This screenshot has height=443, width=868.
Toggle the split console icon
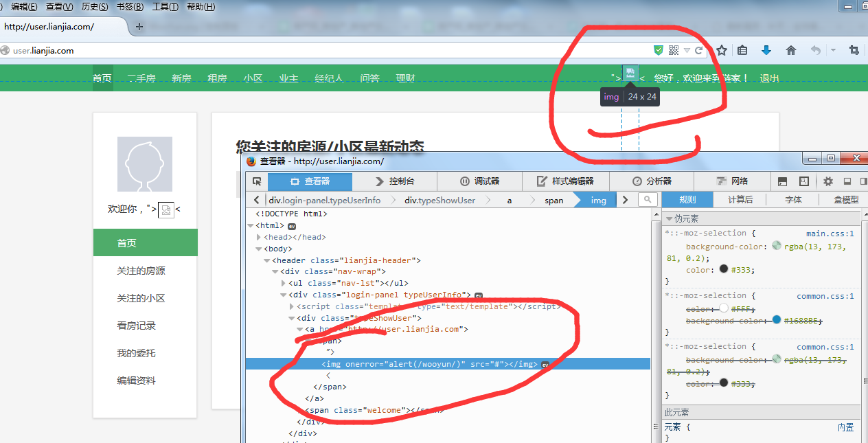(x=782, y=181)
